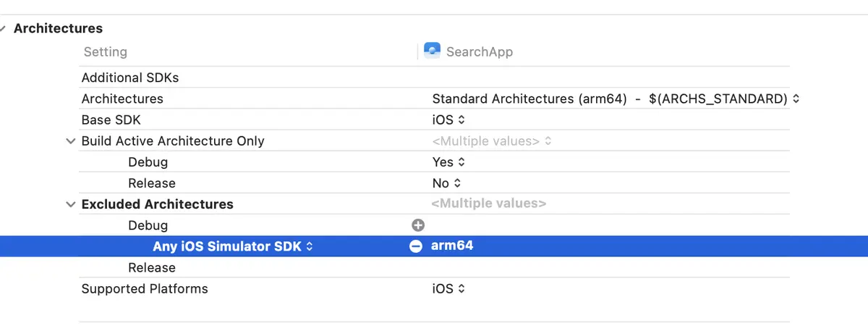Change Debug value from Yes
868x326 pixels.
click(448, 162)
